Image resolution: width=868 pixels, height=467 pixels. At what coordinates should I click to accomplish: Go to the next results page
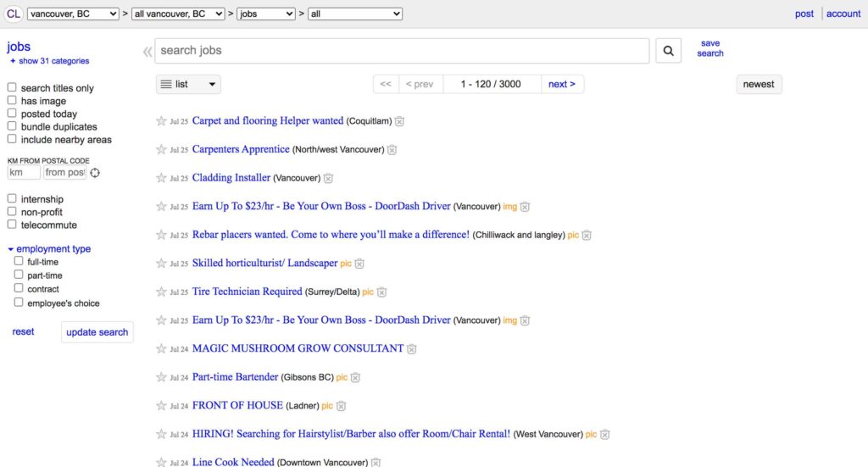click(x=561, y=84)
